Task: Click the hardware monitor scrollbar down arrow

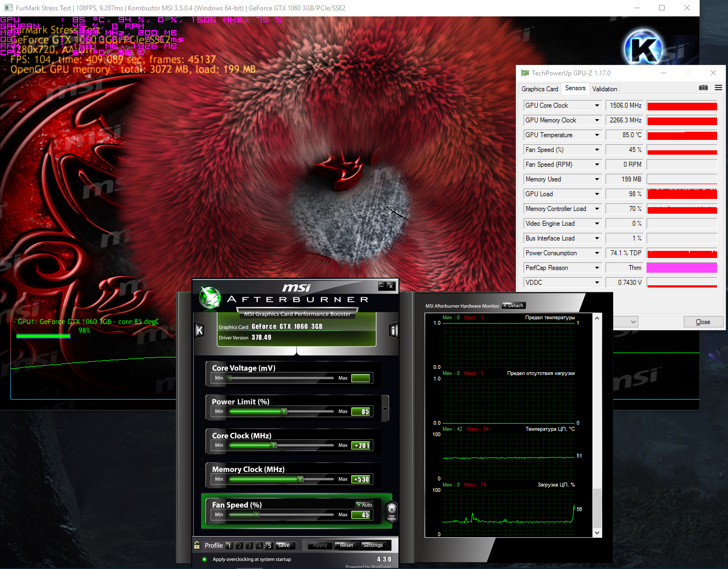Action: 597,533
